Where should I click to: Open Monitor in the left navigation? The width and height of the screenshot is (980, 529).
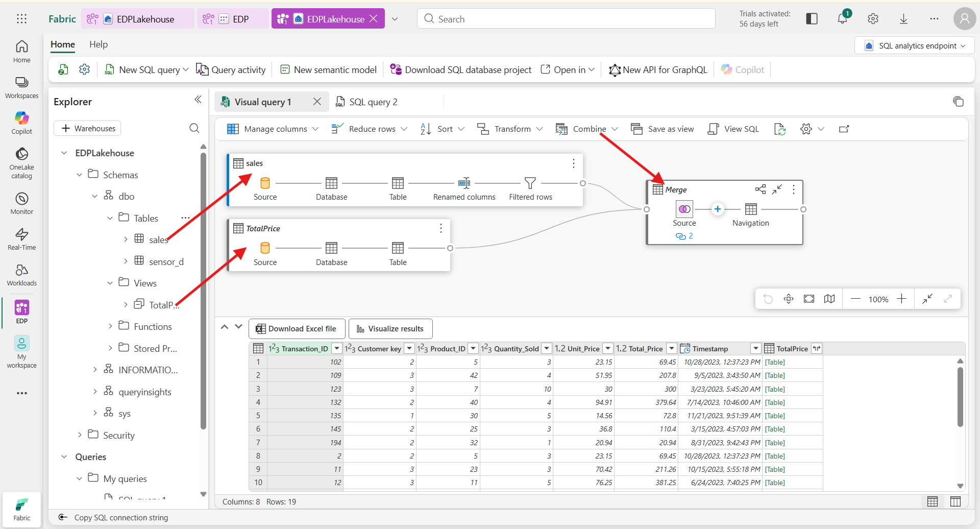pyautogui.click(x=21, y=203)
